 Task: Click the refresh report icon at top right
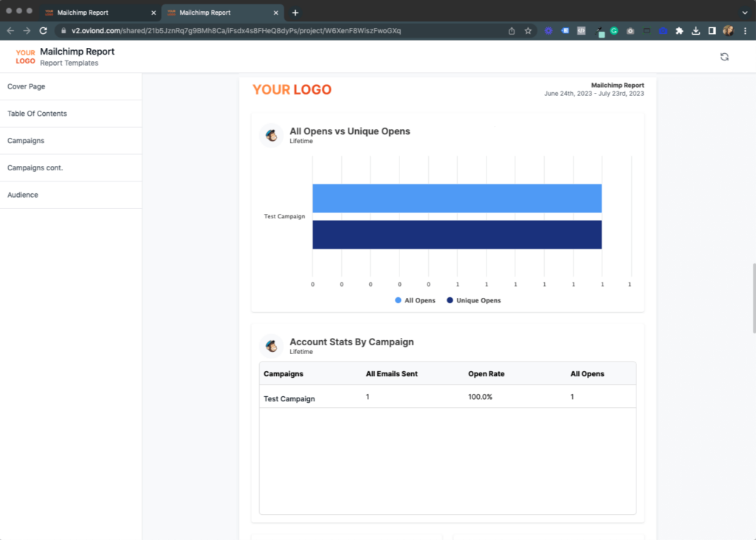point(724,57)
